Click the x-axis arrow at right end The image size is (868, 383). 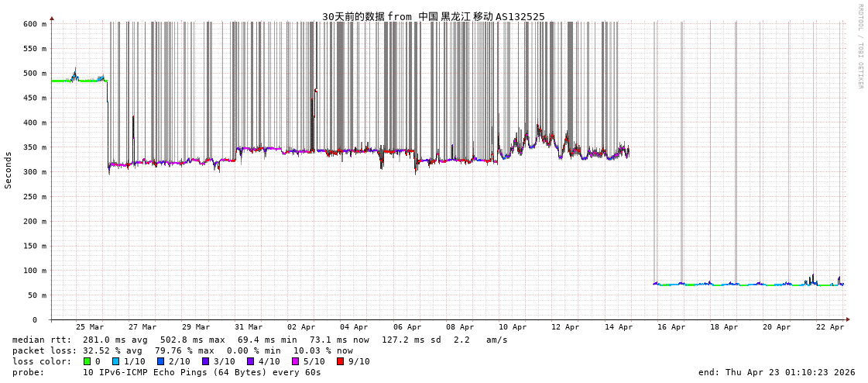click(848, 319)
